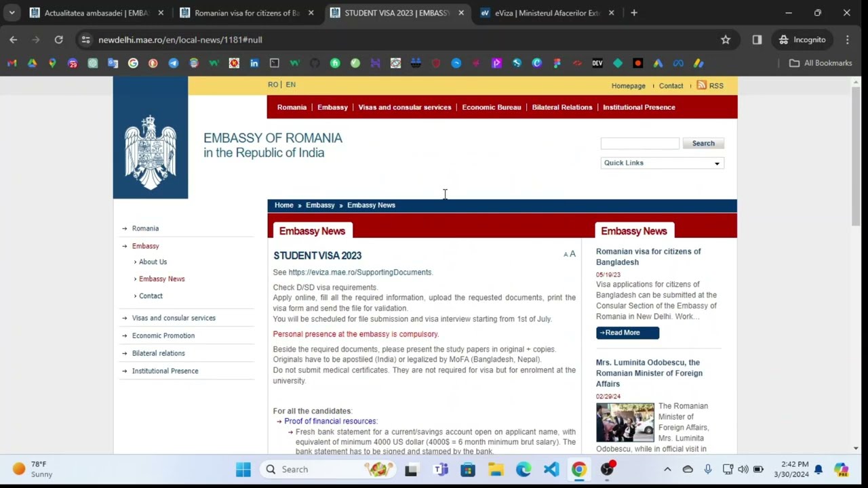Open the Figma bookmark icon
This screenshot has width=868, height=488.
point(557,63)
